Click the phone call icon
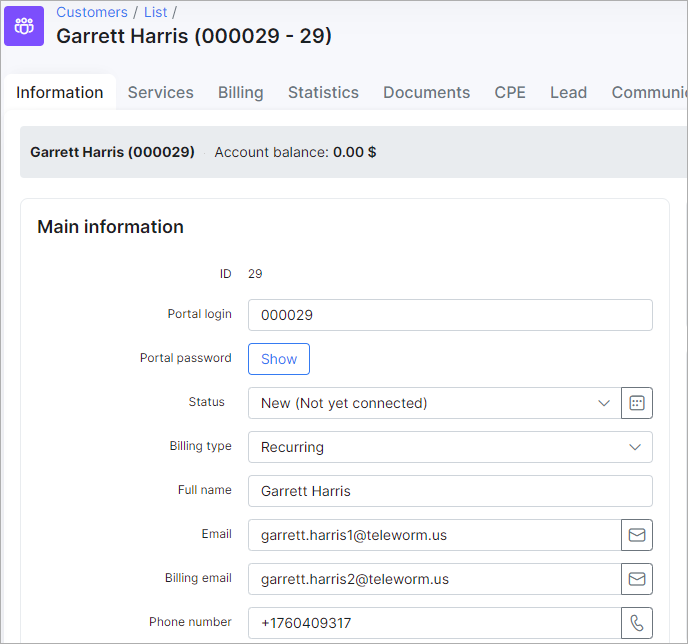Screen dimensions: 688x644 coord(637,623)
